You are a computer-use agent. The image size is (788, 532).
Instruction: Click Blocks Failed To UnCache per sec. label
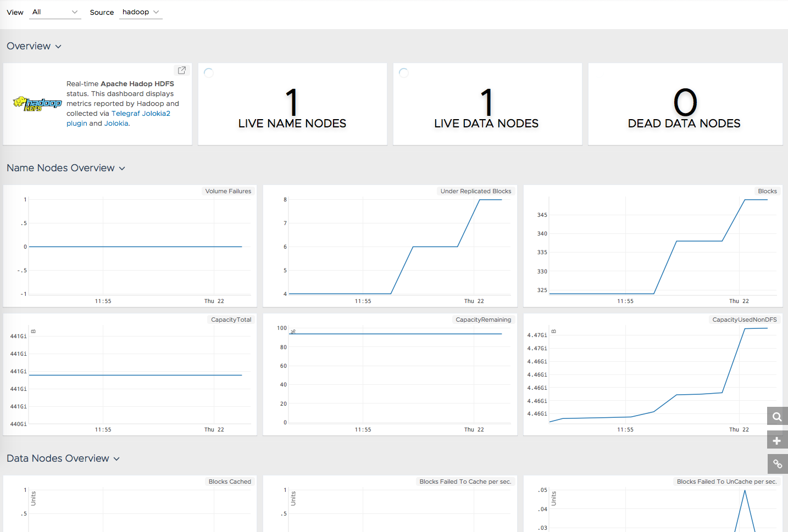[726, 481]
